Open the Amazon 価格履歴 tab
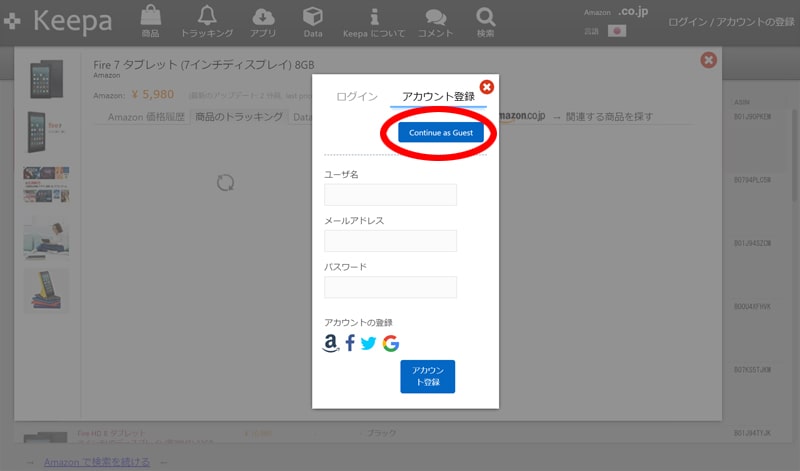This screenshot has height=471, width=800. point(146,117)
